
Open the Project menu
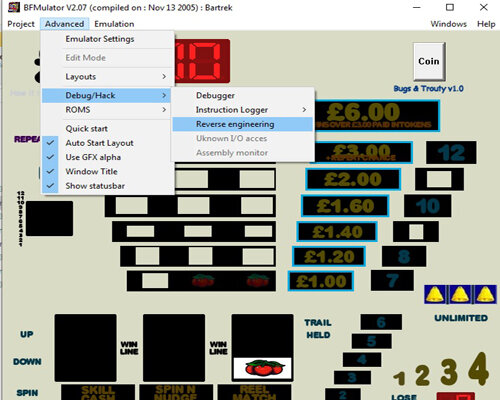[x=21, y=24]
